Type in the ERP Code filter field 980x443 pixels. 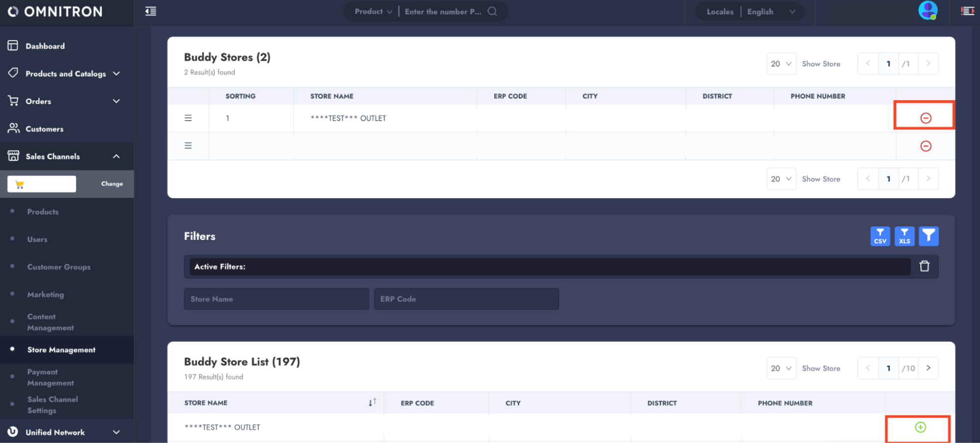click(x=466, y=299)
